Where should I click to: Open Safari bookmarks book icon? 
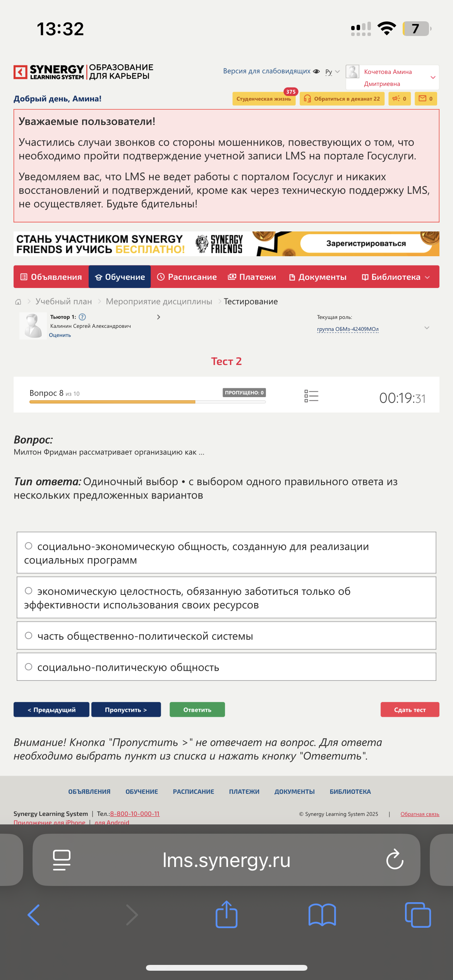[322, 915]
